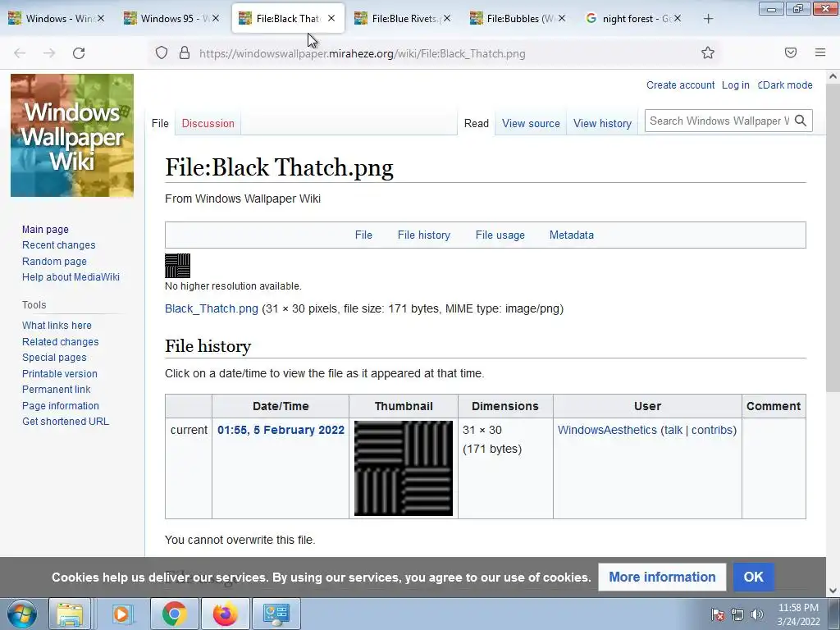This screenshot has height=630, width=840.
Task: Close the File:Bubbles tab
Action: tap(561, 18)
